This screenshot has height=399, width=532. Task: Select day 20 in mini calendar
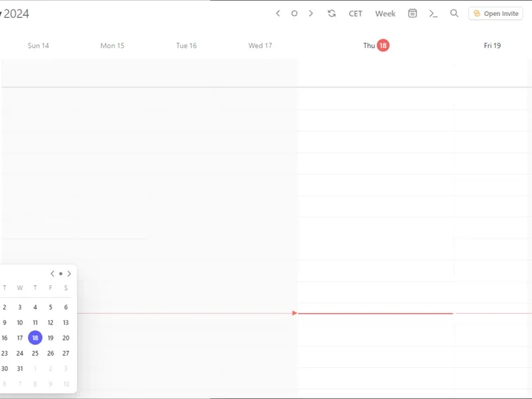tap(66, 338)
